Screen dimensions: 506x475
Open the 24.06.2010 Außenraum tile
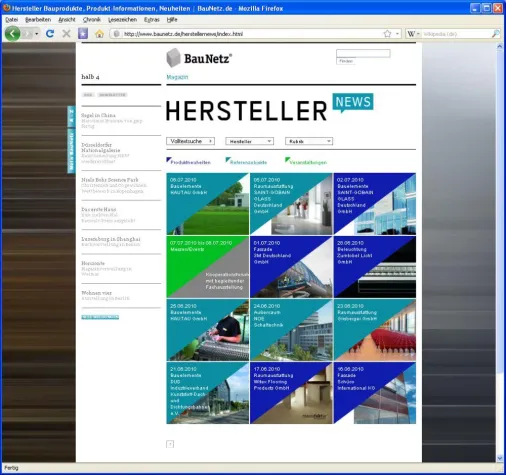(x=291, y=330)
